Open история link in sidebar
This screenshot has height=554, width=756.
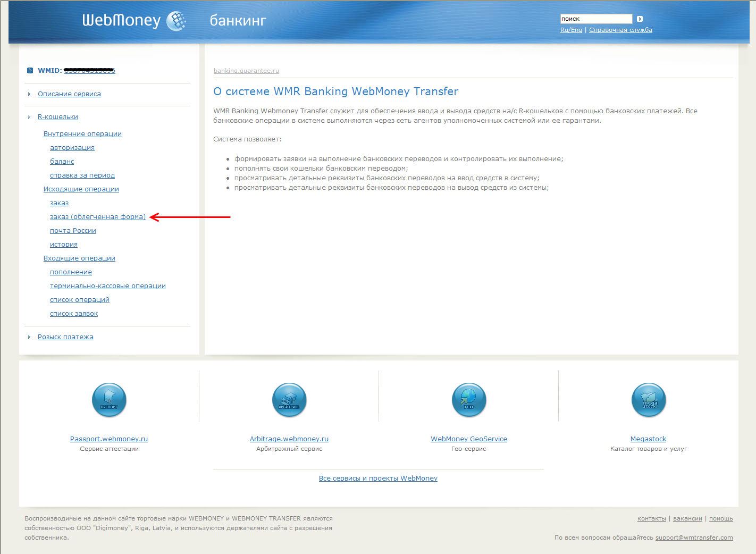pos(64,245)
